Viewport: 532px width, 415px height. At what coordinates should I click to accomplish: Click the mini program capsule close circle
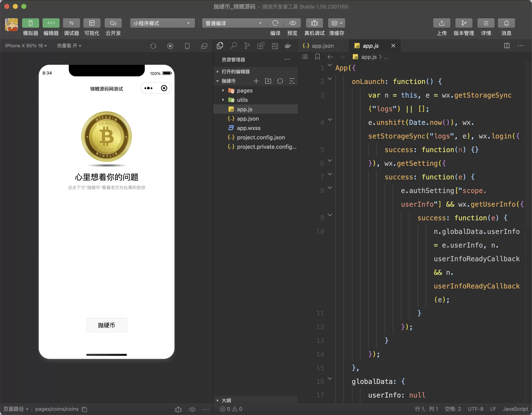(x=164, y=88)
